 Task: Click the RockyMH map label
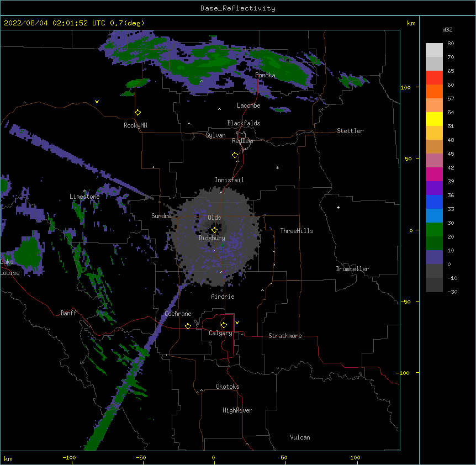(x=135, y=125)
